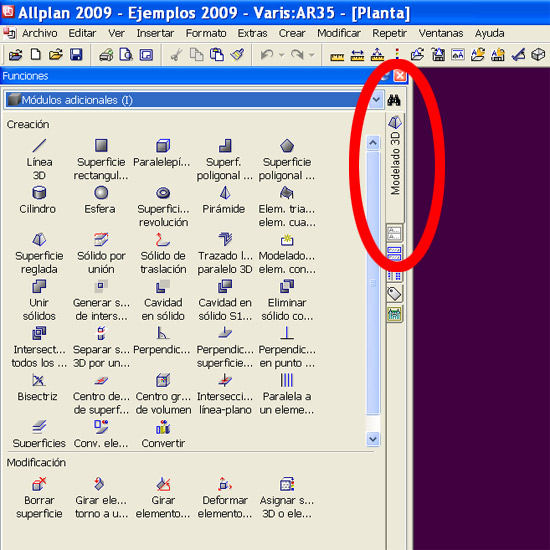Expand the Módulos adicionales dropdown

[x=376, y=100]
